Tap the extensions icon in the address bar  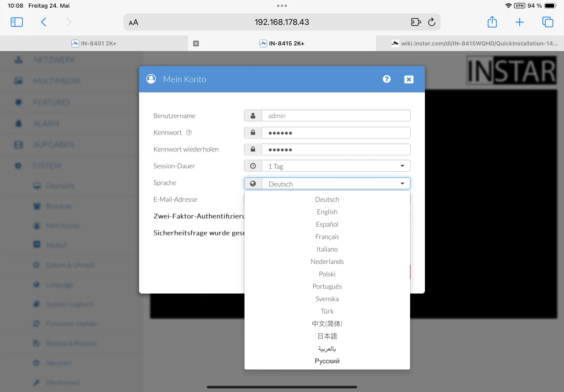click(416, 22)
